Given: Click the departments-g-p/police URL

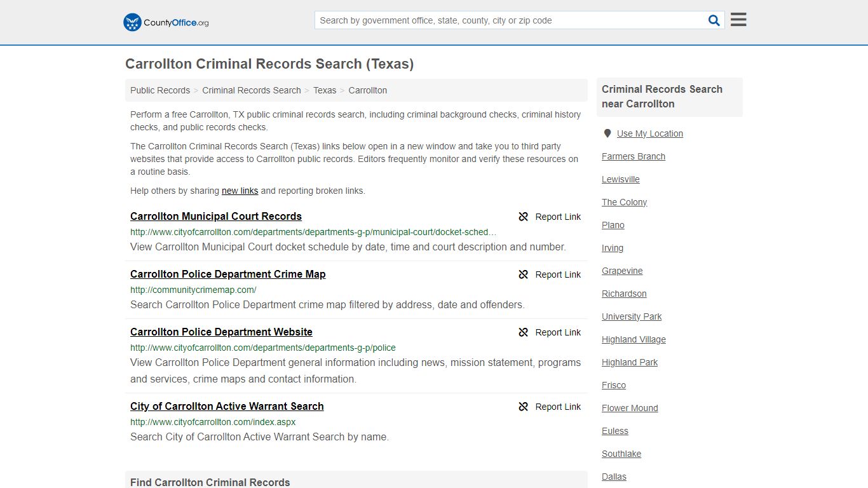Looking at the screenshot, I should pos(263,348).
